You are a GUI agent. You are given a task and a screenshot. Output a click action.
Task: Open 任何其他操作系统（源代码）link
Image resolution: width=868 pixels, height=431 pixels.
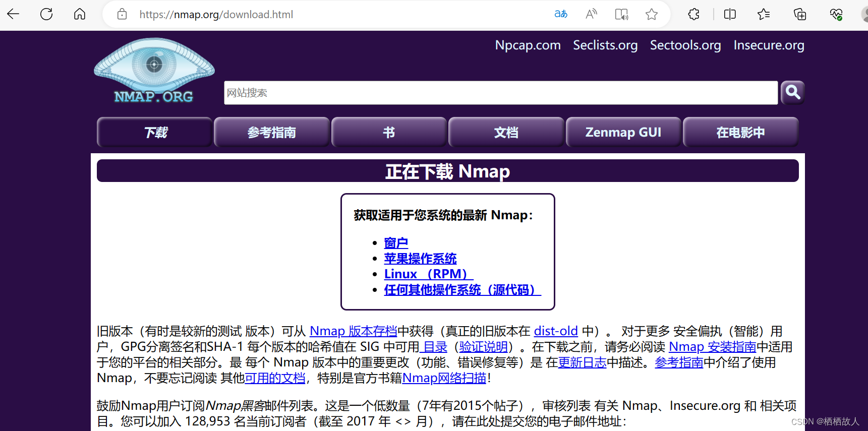coord(462,290)
